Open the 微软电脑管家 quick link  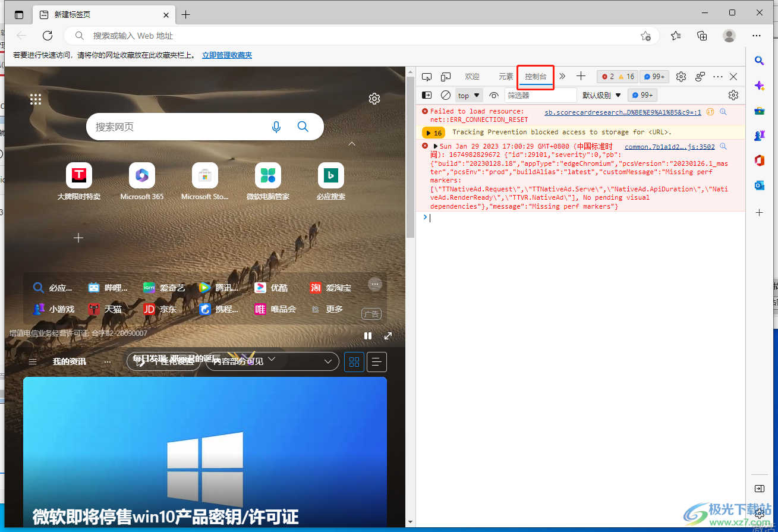[x=268, y=181]
